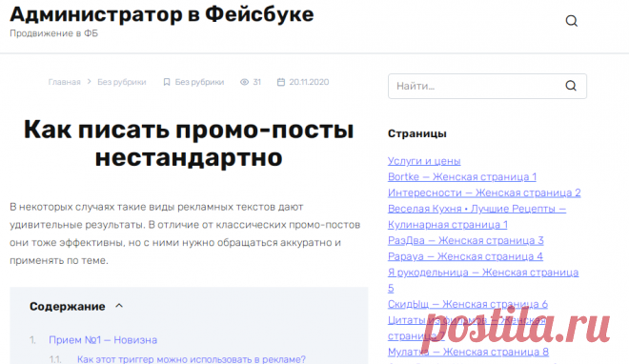Collapse the Содержание table of contents

[x=119, y=306]
